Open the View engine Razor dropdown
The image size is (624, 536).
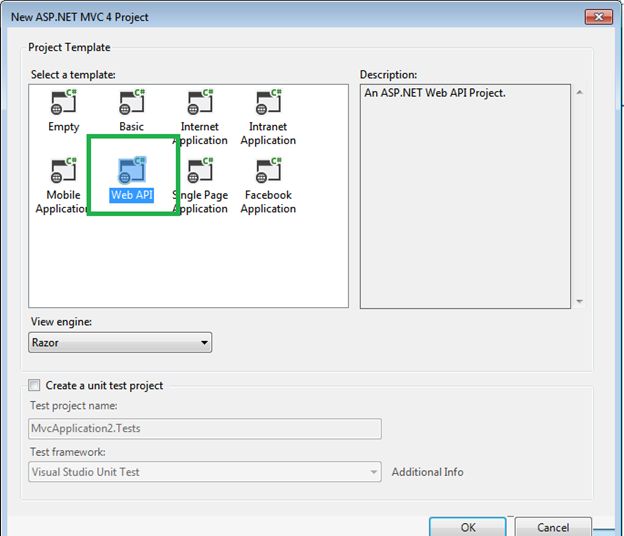tap(120, 342)
